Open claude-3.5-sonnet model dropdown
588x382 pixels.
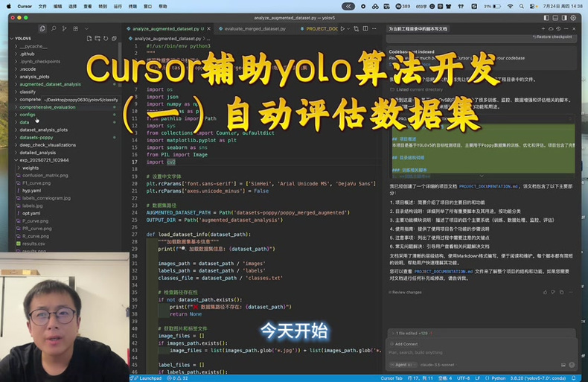tap(437, 365)
